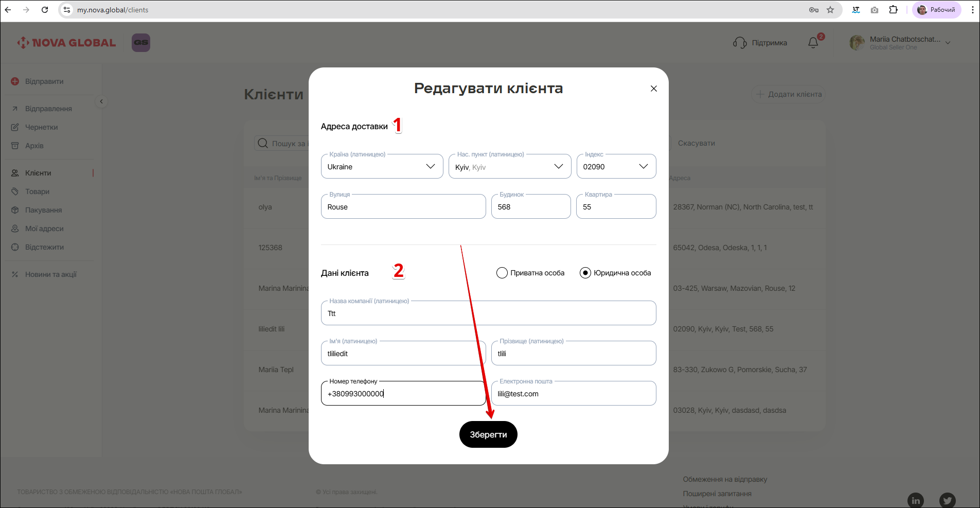
Task: Click address 03-425, Warsaw, Mazovian
Action: 734,288
